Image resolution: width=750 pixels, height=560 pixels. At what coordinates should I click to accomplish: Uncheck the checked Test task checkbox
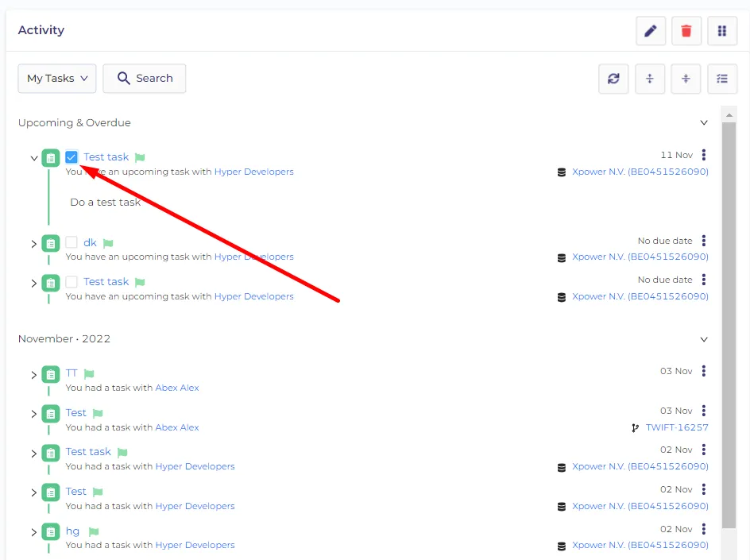[72, 156]
